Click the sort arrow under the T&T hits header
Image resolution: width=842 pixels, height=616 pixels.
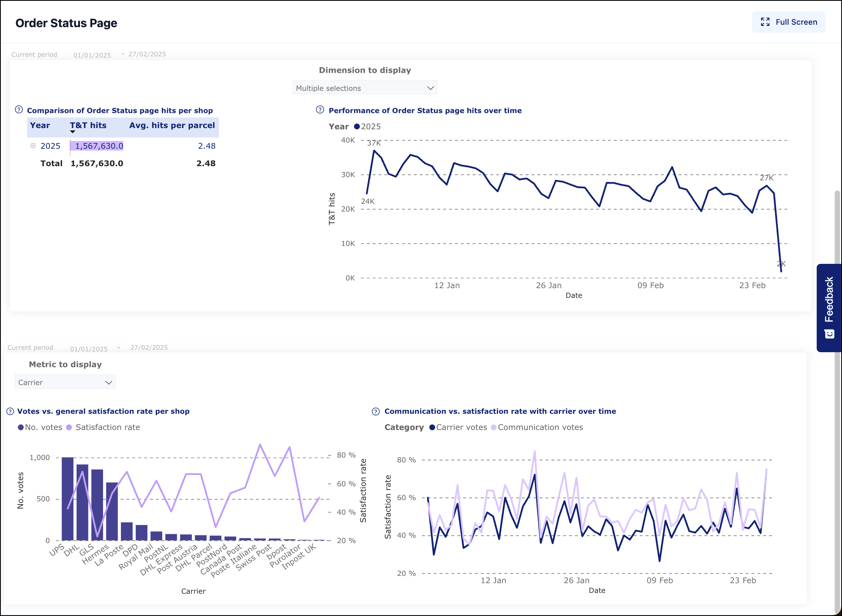(73, 132)
